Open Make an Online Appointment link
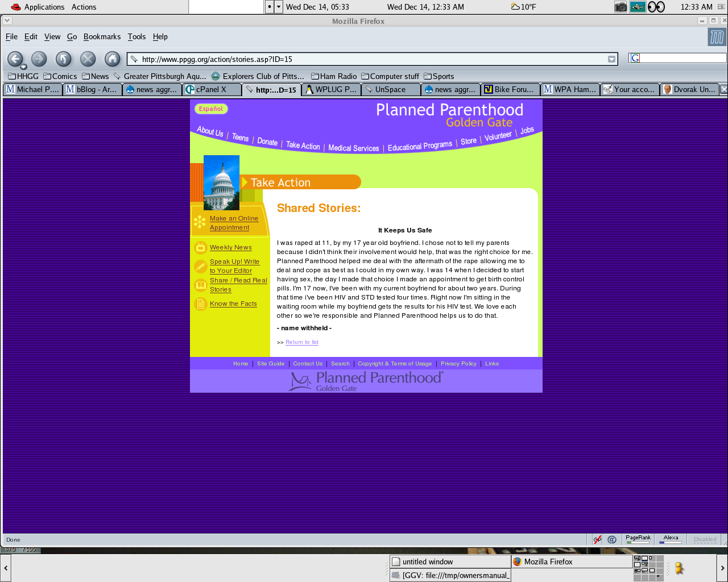 [x=234, y=223]
